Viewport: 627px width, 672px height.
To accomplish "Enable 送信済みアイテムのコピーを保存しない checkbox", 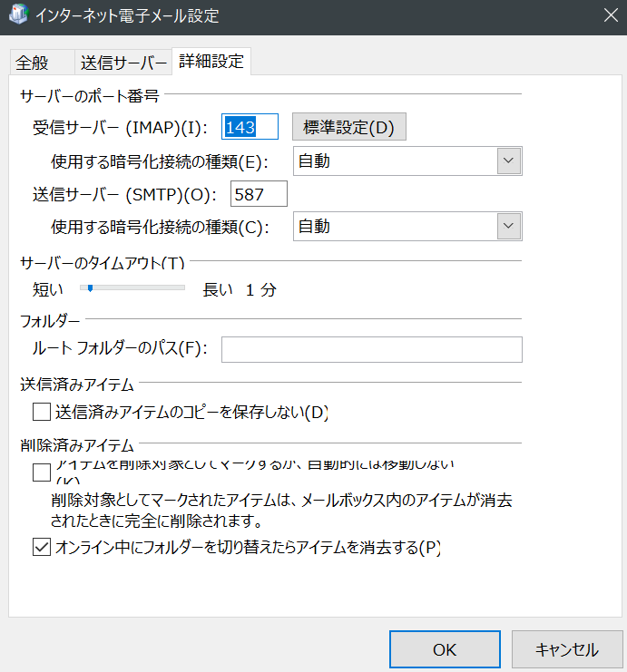I will click(x=42, y=412).
